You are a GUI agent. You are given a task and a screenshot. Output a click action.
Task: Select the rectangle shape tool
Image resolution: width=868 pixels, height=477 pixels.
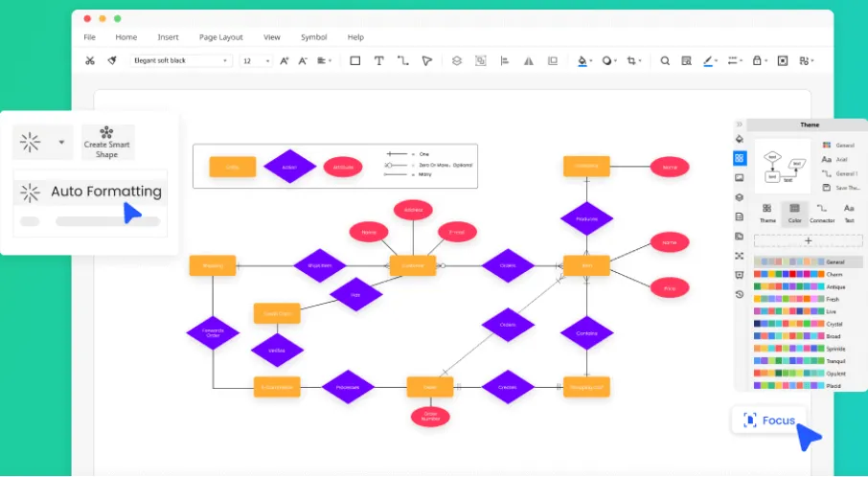pos(354,60)
